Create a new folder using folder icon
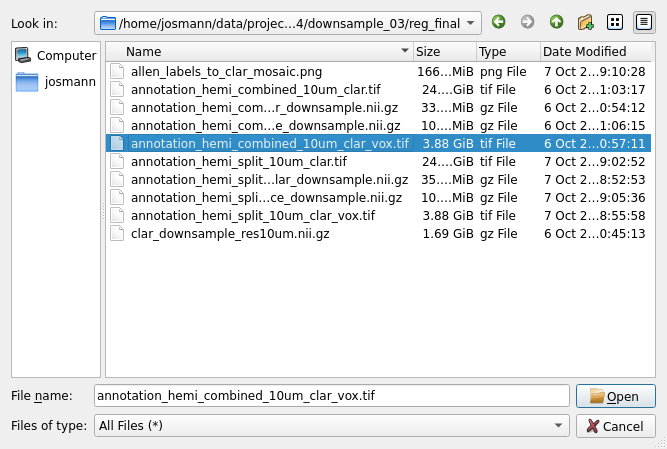The width and height of the screenshot is (667, 449). point(586,22)
